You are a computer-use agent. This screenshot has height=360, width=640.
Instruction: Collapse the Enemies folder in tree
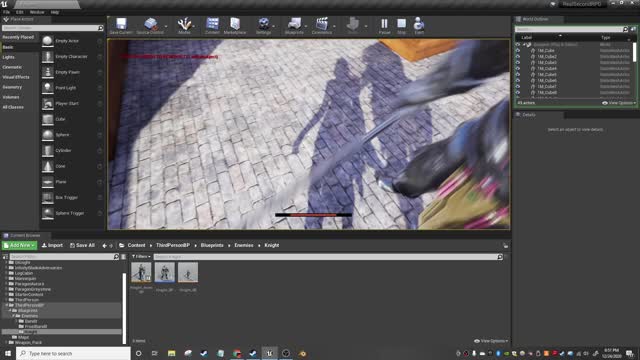(x=13, y=316)
